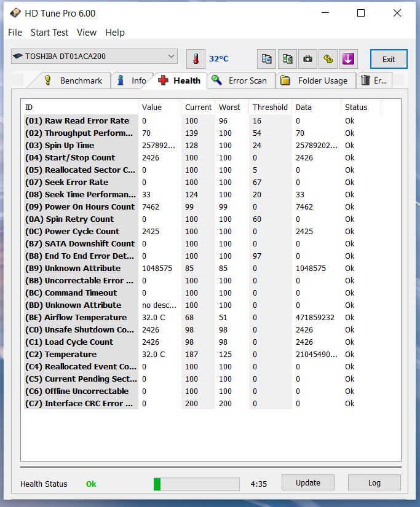The image size is (420, 507).
Task: Switch to the Info tab
Action: click(x=132, y=81)
